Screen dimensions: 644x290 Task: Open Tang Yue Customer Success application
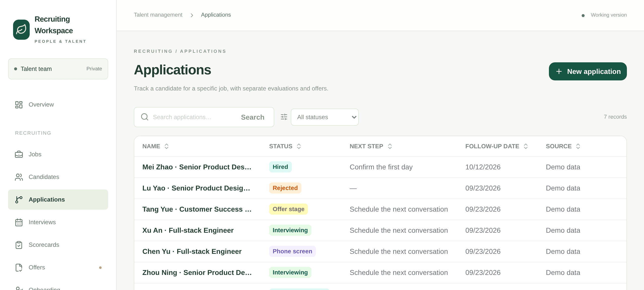point(197,209)
